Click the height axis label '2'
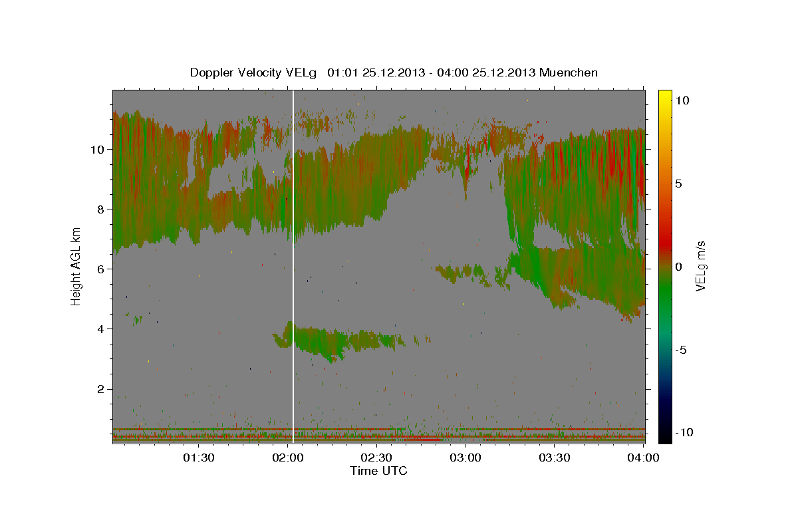This screenshot has width=798, height=532. (102, 389)
